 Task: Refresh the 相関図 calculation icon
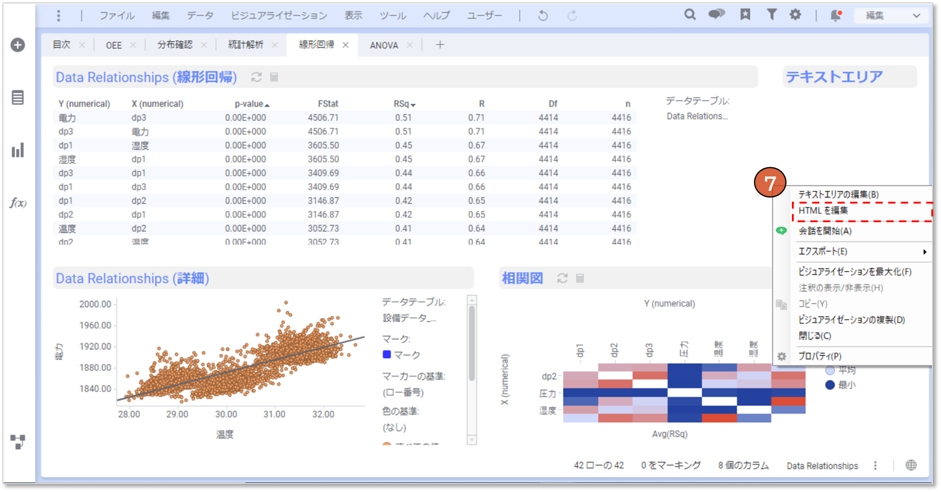(x=562, y=278)
